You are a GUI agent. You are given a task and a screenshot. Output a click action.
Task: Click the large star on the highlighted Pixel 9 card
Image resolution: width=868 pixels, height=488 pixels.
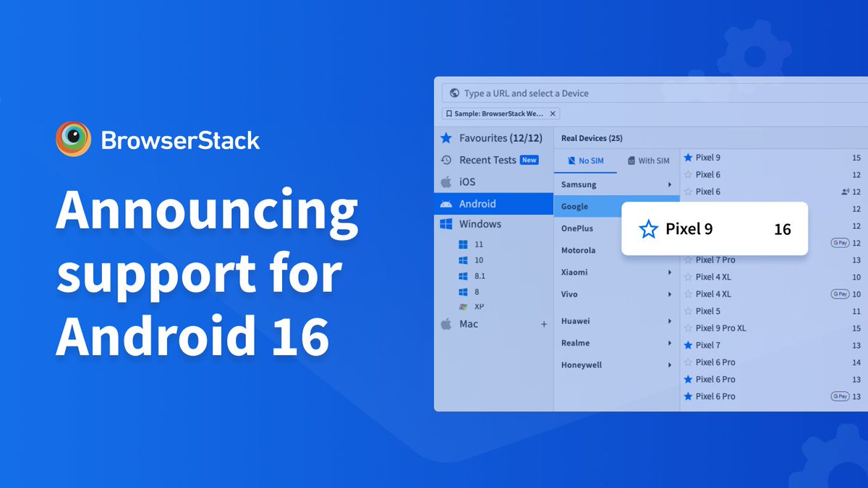coord(649,229)
